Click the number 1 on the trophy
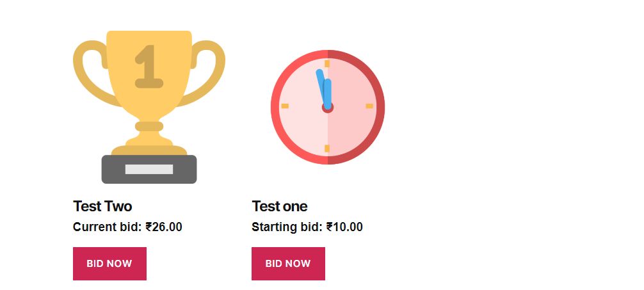644x290 pixels. point(149,67)
